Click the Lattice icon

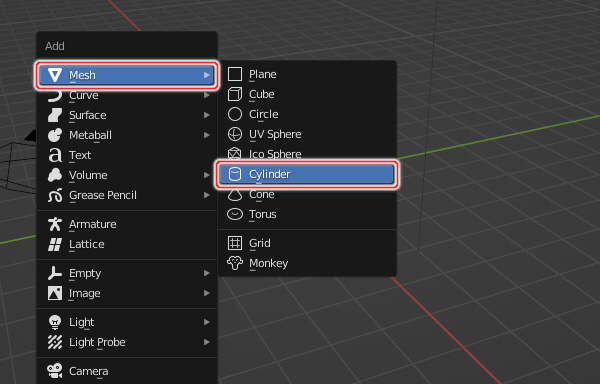pyautogui.click(x=55, y=244)
